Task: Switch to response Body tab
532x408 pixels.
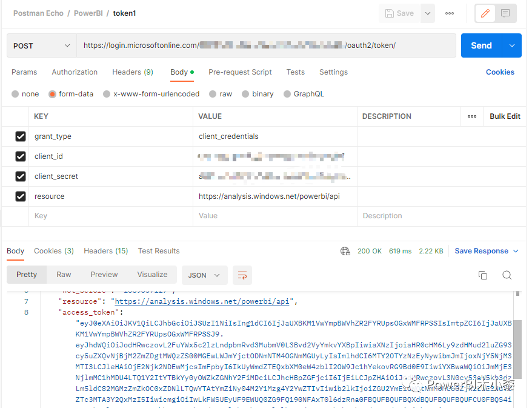Action: tap(15, 251)
